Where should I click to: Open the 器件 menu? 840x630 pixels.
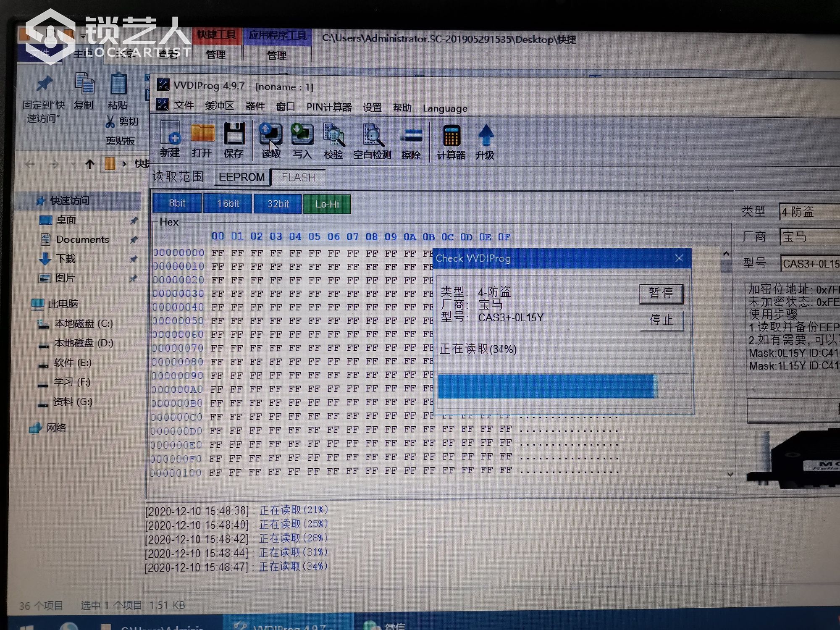click(x=255, y=106)
